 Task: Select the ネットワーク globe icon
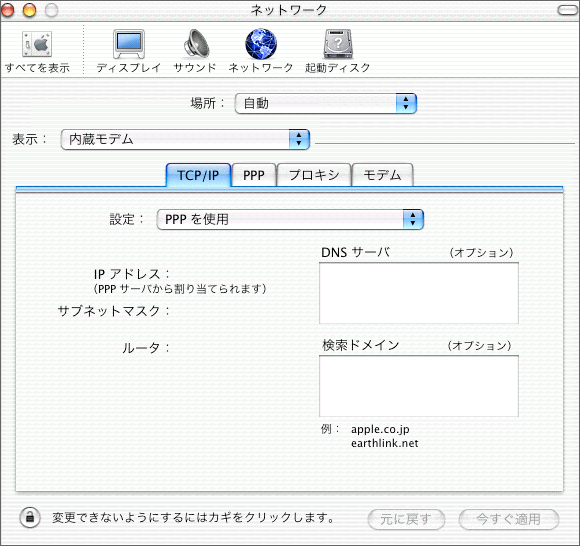[x=261, y=44]
